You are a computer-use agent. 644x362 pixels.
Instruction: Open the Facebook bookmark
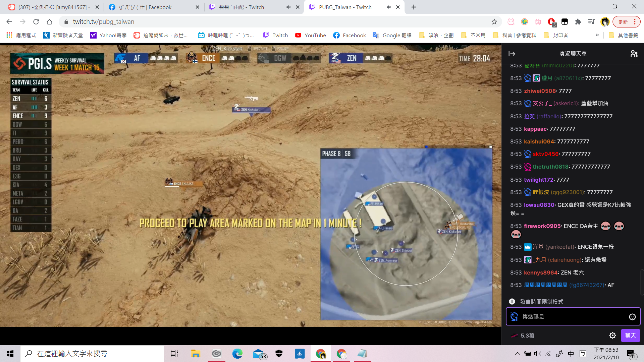(349, 35)
